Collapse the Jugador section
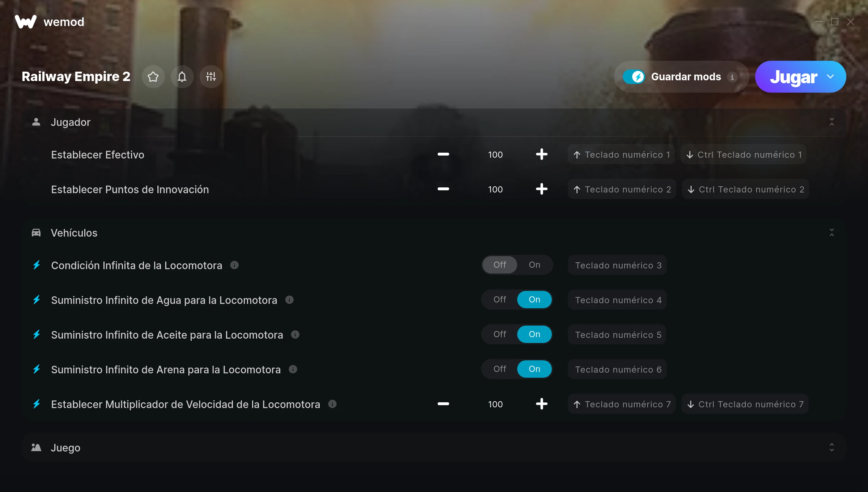Viewport: 868px width, 492px height. click(831, 122)
